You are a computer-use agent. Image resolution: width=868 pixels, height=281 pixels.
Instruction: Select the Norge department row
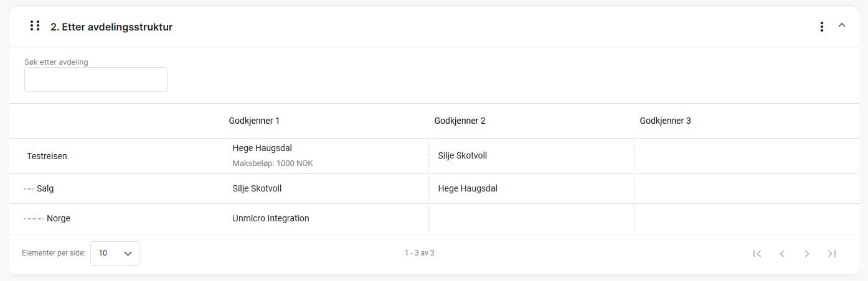tap(58, 218)
